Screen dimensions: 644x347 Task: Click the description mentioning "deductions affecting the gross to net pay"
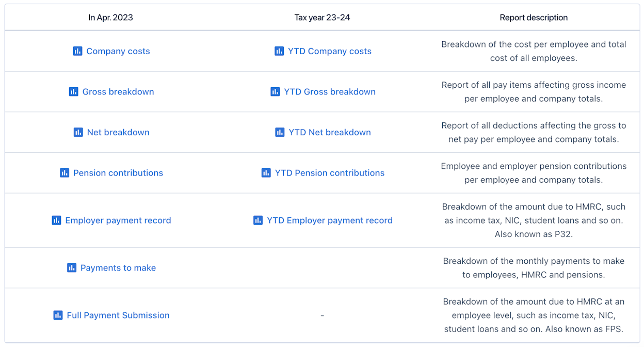click(534, 132)
